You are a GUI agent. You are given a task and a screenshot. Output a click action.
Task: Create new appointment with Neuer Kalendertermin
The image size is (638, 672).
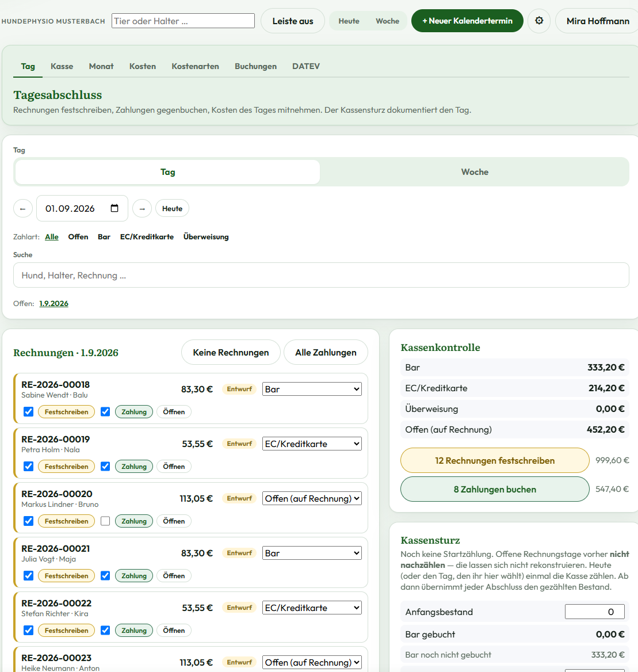point(467,21)
